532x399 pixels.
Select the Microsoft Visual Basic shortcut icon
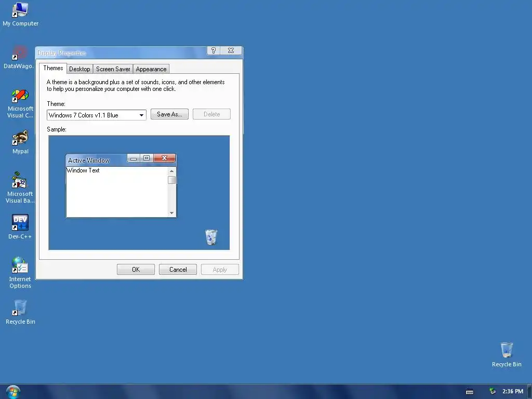pyautogui.click(x=20, y=188)
